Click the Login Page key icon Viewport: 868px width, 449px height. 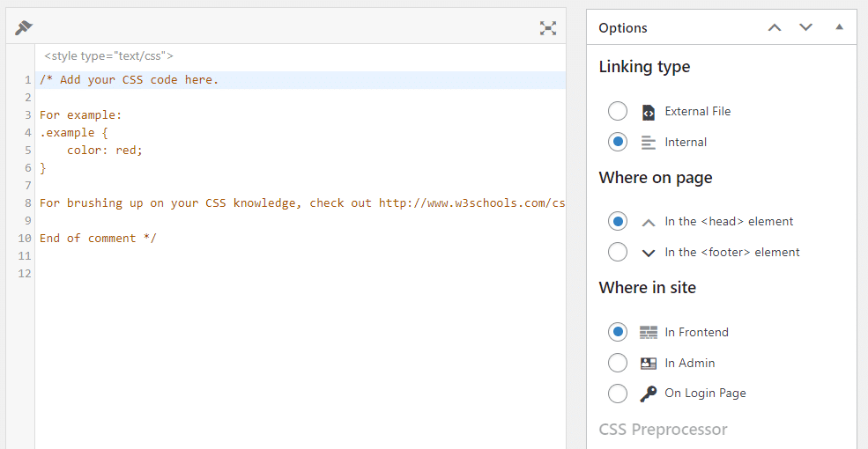coord(649,394)
